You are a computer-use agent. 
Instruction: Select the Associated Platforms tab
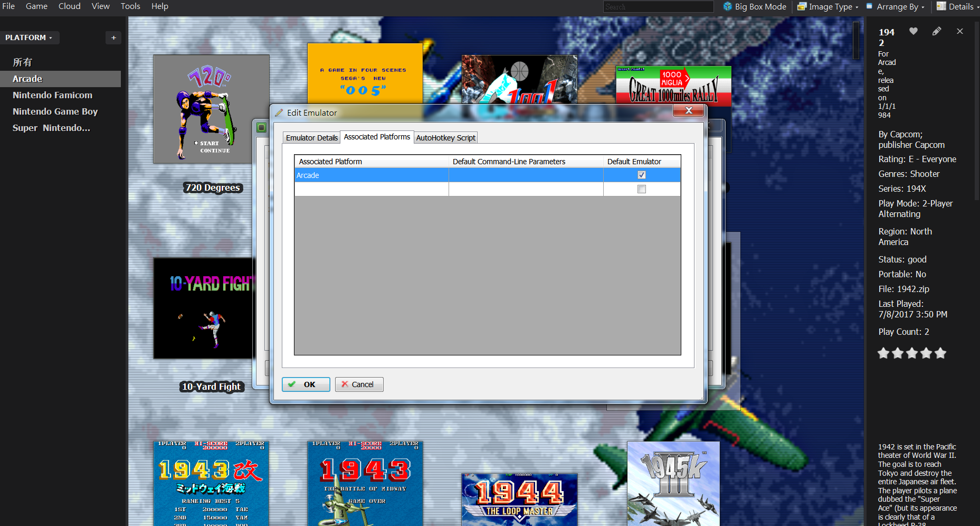[x=377, y=137]
